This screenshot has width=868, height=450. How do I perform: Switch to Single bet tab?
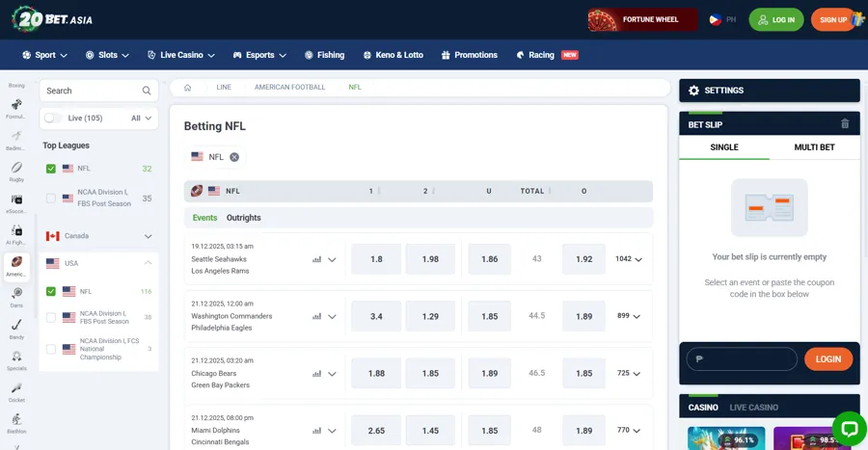click(724, 147)
